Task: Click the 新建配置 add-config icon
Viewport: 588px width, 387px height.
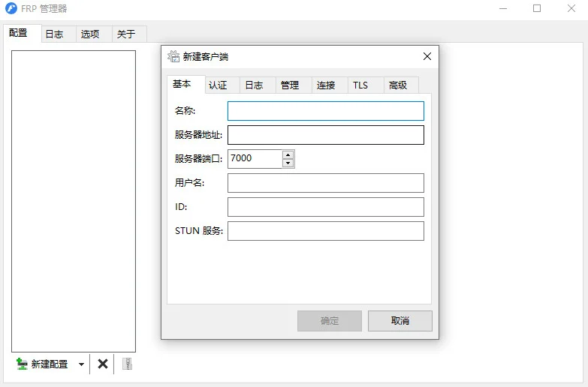Action: 22,364
